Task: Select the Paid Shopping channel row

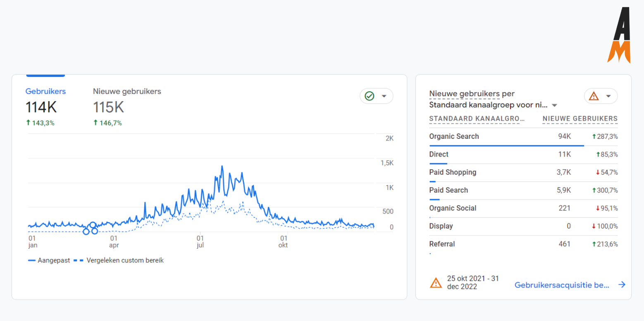Action: click(x=523, y=172)
